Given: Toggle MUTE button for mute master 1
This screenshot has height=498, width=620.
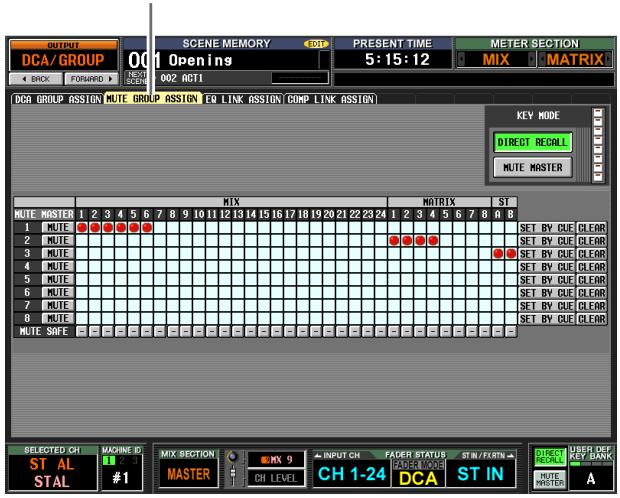Looking at the screenshot, I should [x=58, y=227].
